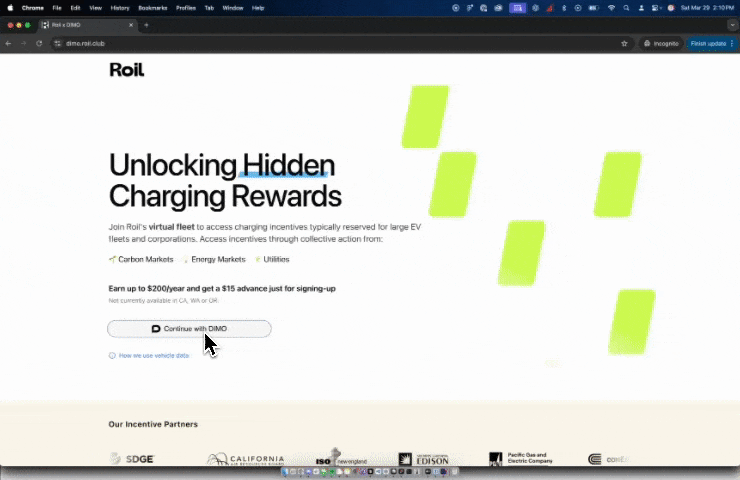Screen dimensions: 740x480
Task: Expand the tab search dropdown arrow
Action: point(732,25)
